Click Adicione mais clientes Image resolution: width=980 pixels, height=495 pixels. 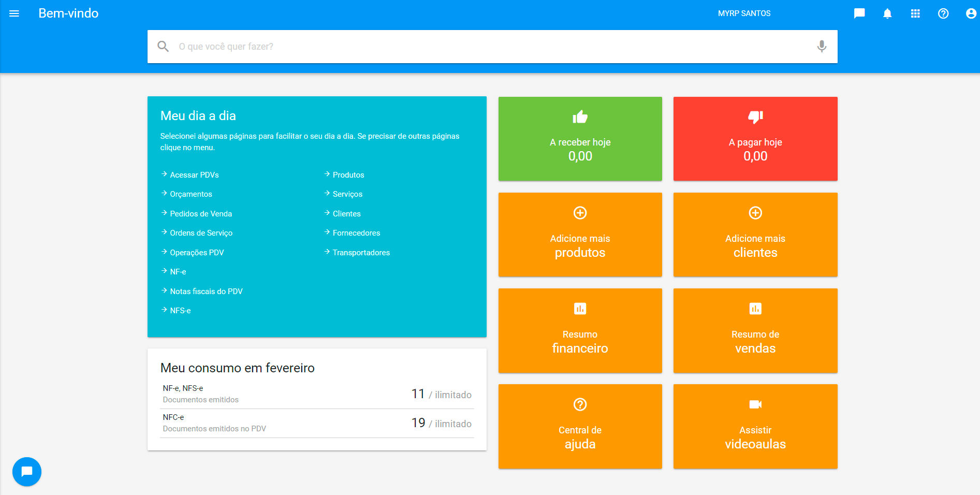tap(755, 235)
